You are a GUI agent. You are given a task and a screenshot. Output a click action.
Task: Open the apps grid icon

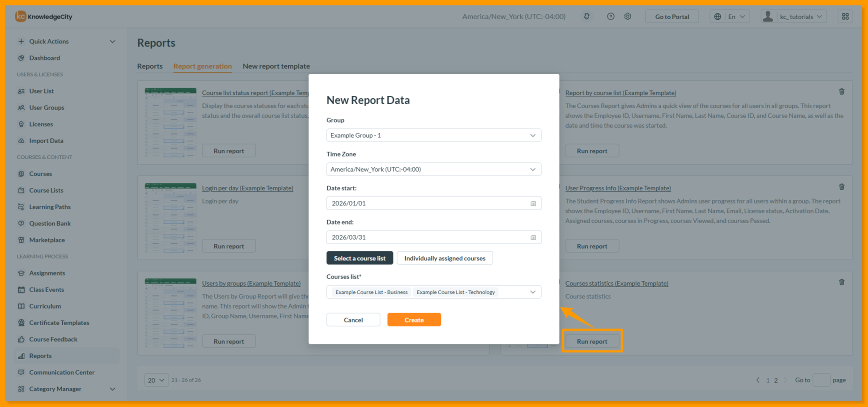tap(845, 17)
